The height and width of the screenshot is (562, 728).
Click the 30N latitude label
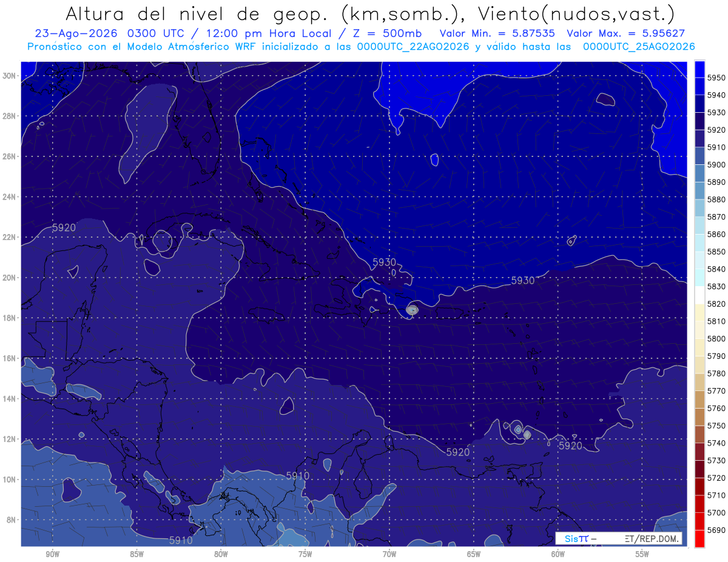(x=10, y=76)
